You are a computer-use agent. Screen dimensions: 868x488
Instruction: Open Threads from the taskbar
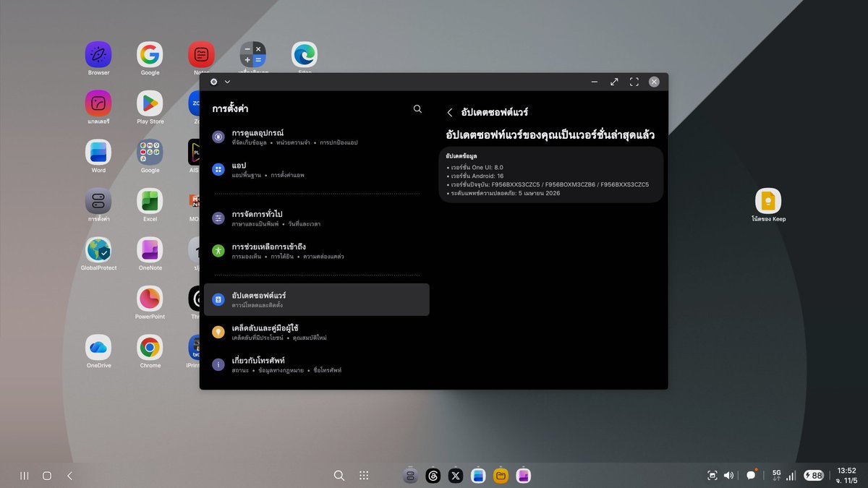pos(433,476)
